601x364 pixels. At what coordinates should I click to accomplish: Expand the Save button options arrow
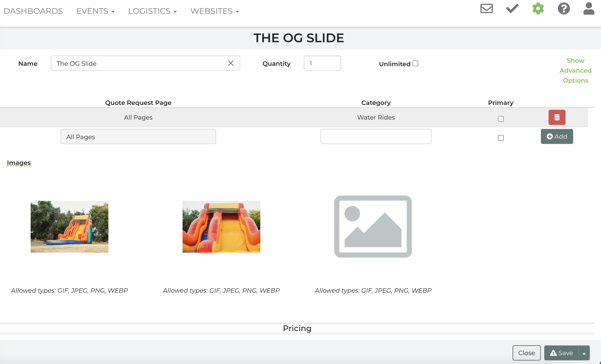pyautogui.click(x=584, y=353)
